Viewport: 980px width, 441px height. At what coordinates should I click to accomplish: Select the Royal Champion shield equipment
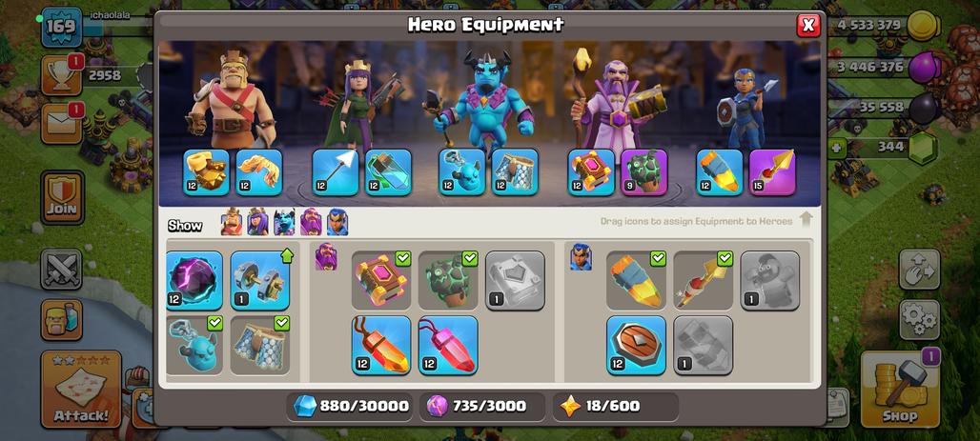(x=636, y=345)
